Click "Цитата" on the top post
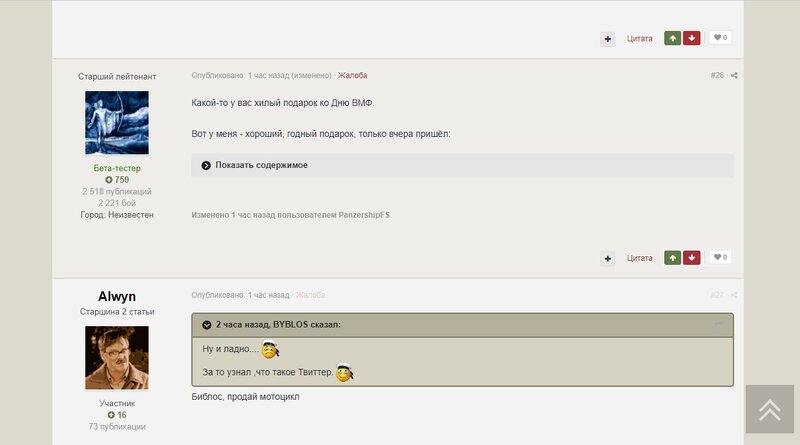The height and width of the screenshot is (445, 800). [x=640, y=39]
